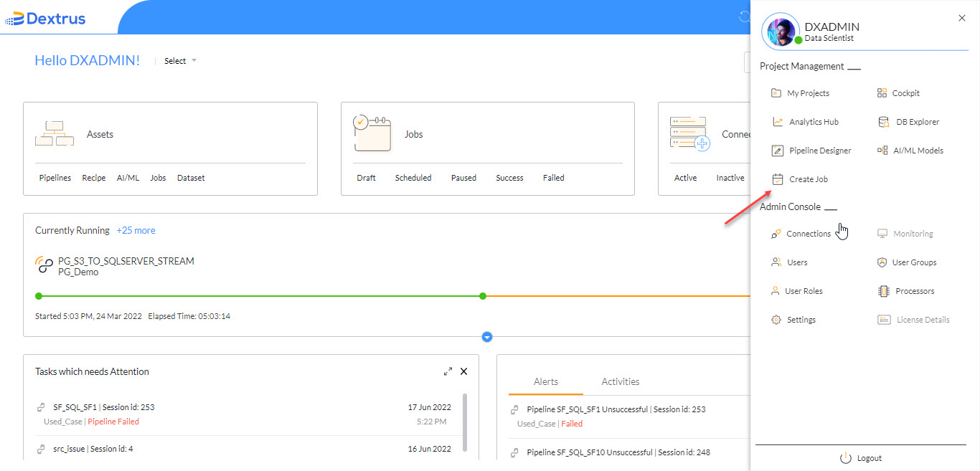Viewport: 980px width, 471px height.
Task: Expand the Tasks which needs Attention panel
Action: tap(448, 371)
